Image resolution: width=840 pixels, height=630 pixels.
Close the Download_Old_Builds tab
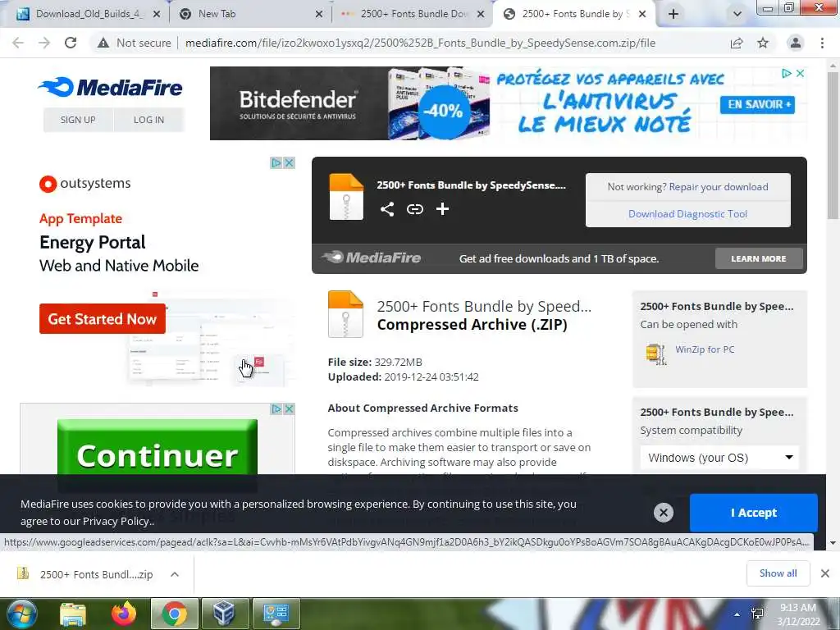[157, 14]
